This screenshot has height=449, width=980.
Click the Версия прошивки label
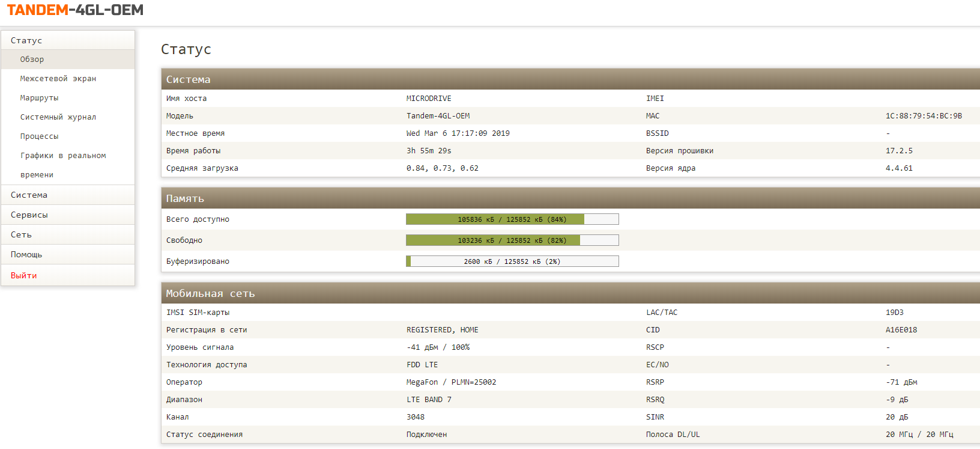(680, 151)
